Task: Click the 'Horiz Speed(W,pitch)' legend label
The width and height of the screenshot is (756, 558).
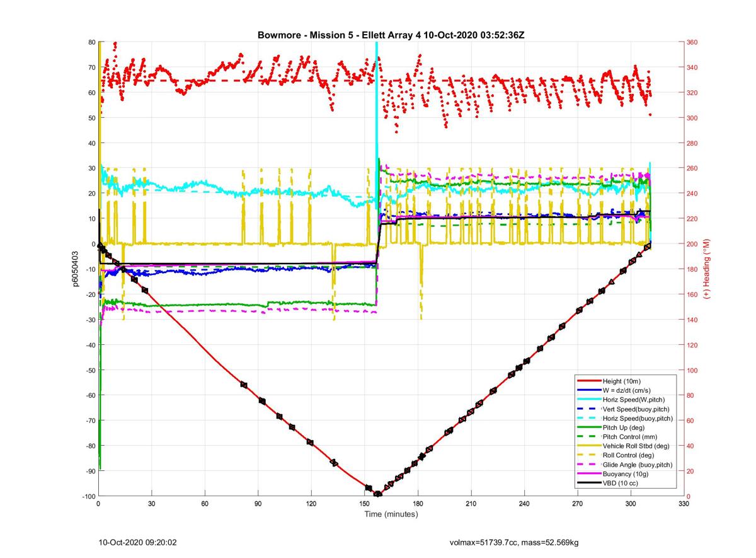Action: pyautogui.click(x=634, y=400)
